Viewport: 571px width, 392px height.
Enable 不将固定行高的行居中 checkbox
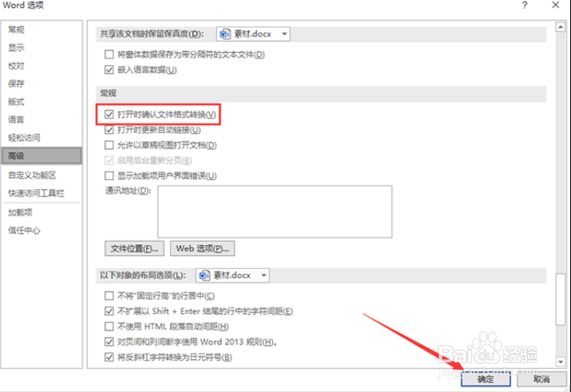coord(109,296)
